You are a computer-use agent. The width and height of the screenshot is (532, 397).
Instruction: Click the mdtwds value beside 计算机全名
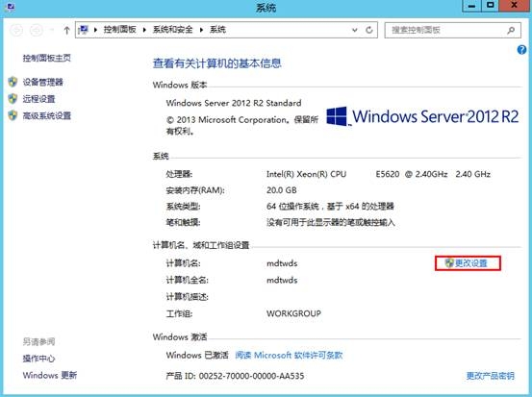[282, 280]
